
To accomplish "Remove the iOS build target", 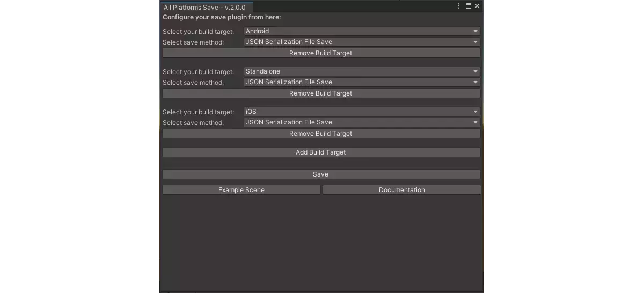I will point(321,134).
